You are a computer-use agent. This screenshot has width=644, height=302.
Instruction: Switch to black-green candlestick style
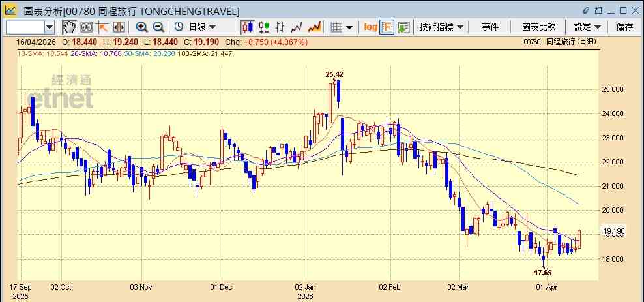coord(264,27)
